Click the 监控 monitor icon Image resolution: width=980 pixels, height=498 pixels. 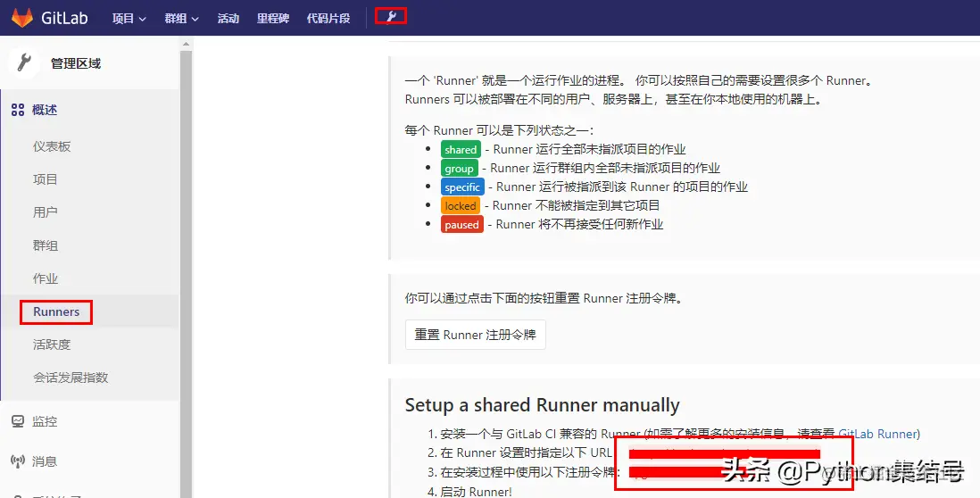pos(18,421)
